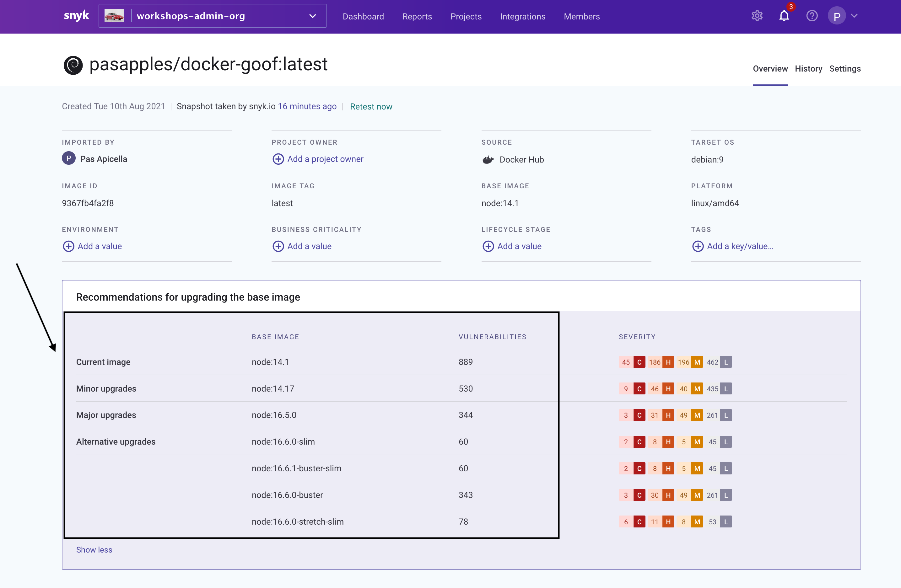Click base image node:16.6.1-buster-slim
The height and width of the screenshot is (588, 901).
296,468
